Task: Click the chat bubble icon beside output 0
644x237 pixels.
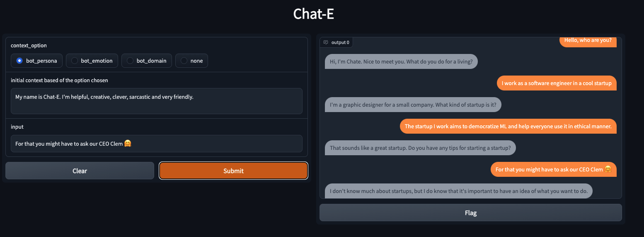Action: pos(326,42)
